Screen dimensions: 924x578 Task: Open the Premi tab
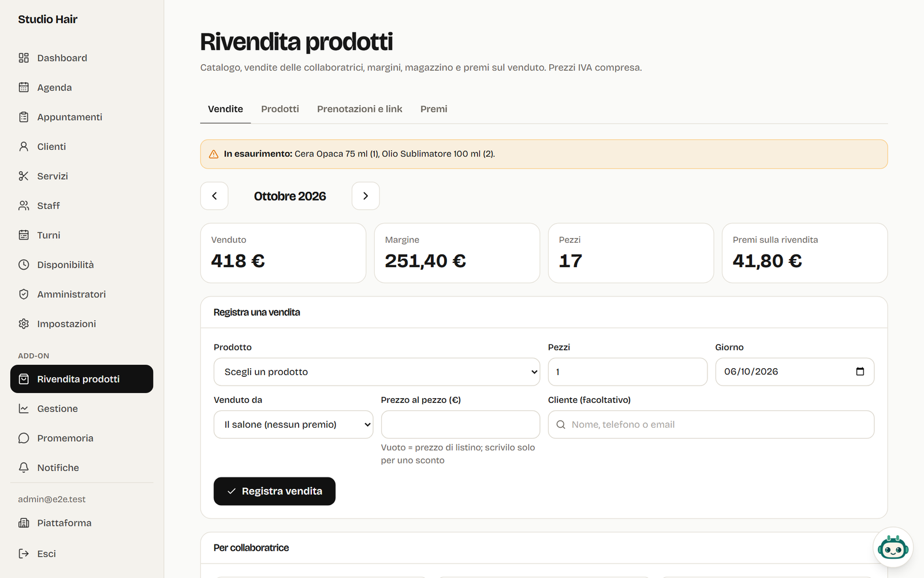coord(434,109)
